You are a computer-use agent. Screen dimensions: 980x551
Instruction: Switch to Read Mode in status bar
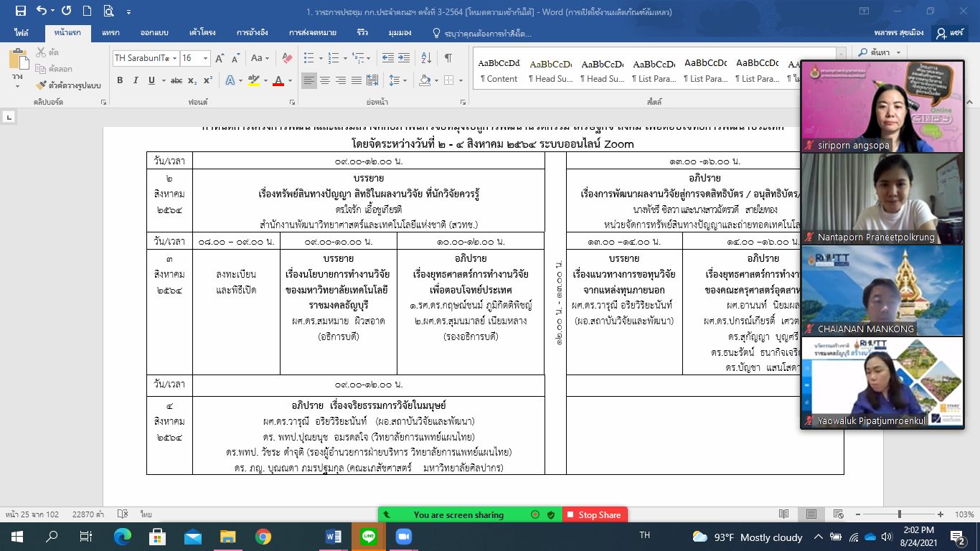[784, 514]
